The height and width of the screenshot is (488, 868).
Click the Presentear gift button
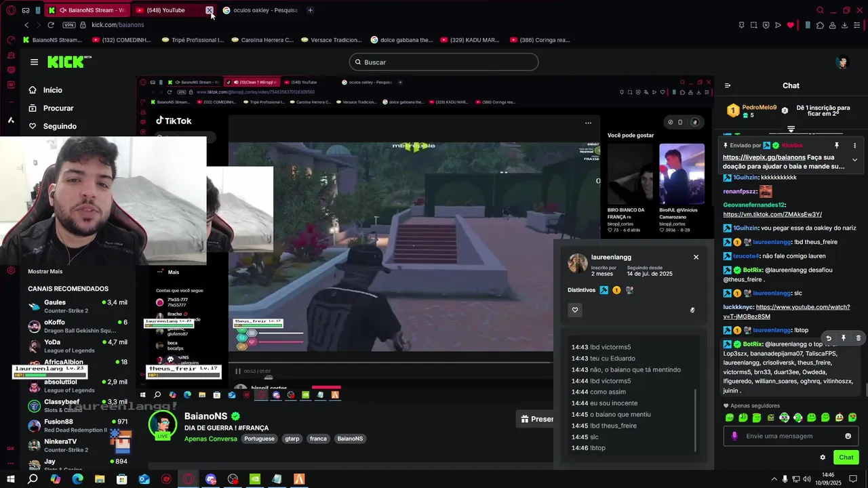pyautogui.click(x=536, y=420)
